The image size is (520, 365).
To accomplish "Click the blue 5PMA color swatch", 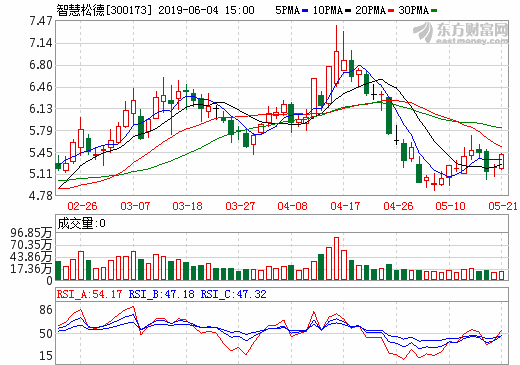I will coord(305,11).
